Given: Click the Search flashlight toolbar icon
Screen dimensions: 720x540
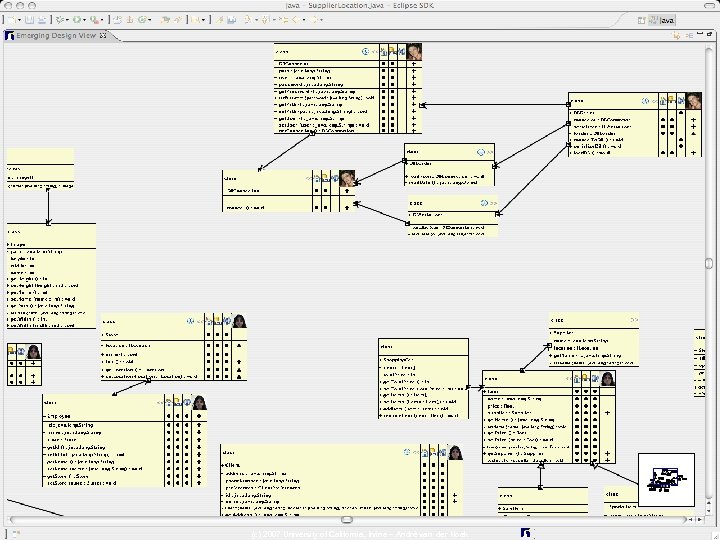Looking at the screenshot, I should click(x=178, y=20).
